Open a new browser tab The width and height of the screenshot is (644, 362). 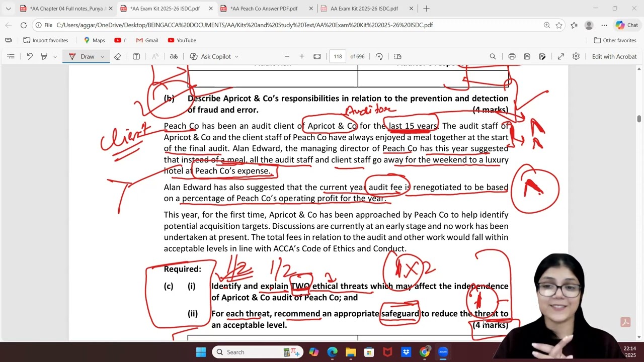[x=426, y=9]
